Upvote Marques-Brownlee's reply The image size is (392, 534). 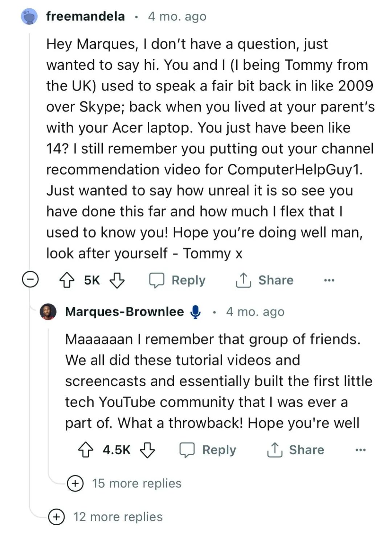pos(86,450)
